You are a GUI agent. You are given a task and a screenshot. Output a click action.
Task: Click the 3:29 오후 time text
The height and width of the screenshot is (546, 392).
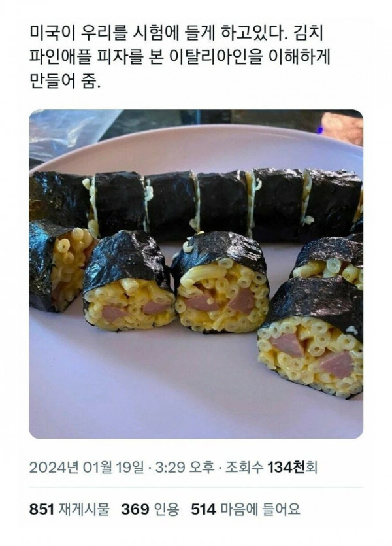(x=185, y=468)
